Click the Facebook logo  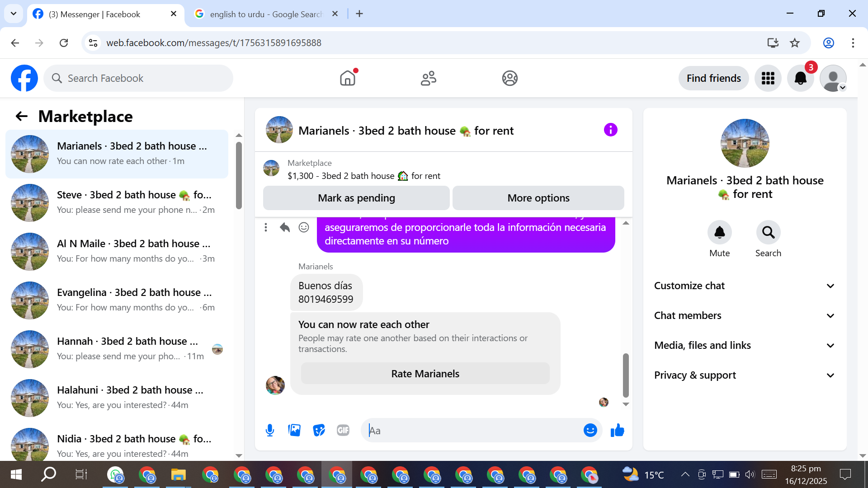point(24,78)
